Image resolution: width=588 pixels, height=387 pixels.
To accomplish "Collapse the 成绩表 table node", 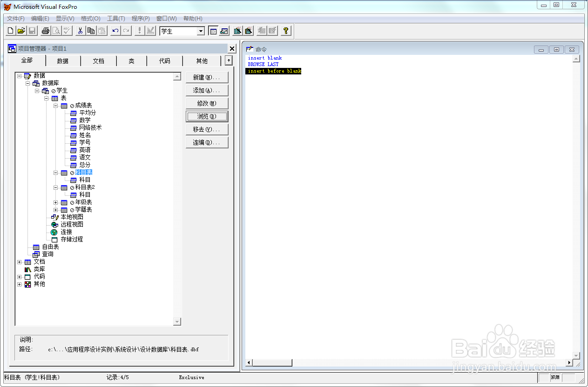I will (x=56, y=106).
